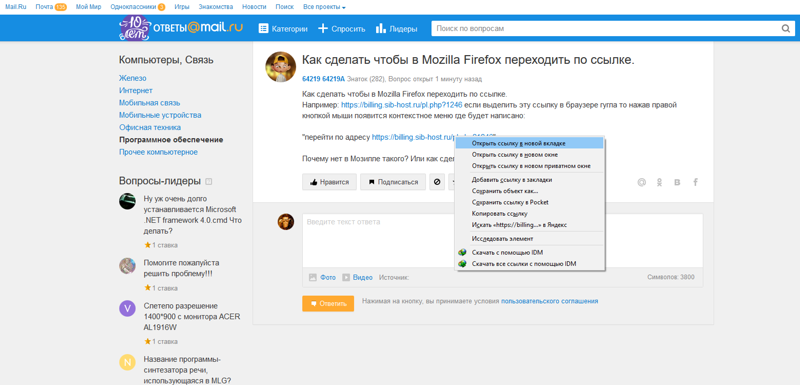Open Знакомства in the top bar

click(217, 7)
